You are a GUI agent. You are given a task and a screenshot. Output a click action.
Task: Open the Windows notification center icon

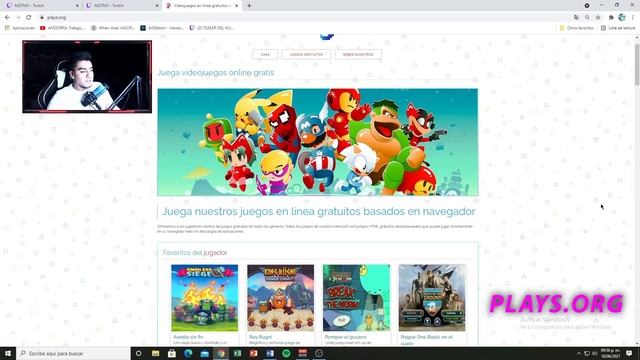(x=629, y=353)
